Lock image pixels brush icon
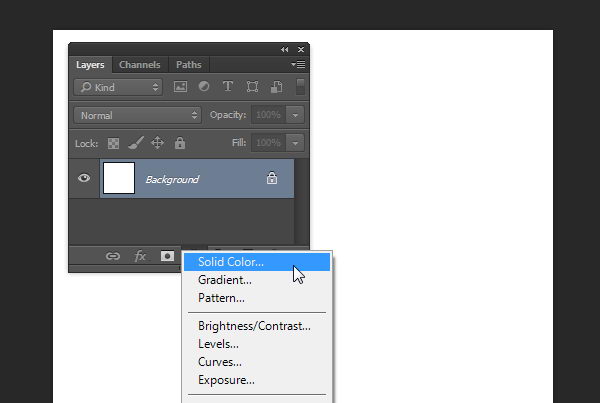Image resolution: width=600 pixels, height=403 pixels. [x=136, y=143]
